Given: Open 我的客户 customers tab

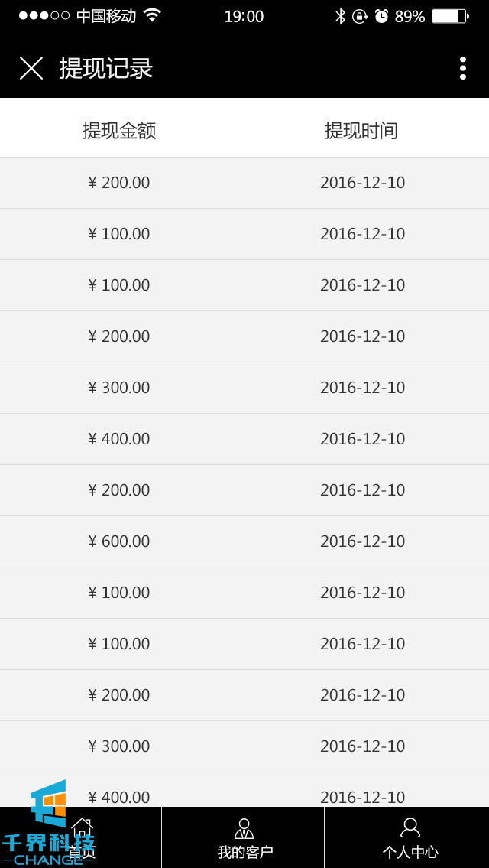Looking at the screenshot, I should (x=244, y=838).
